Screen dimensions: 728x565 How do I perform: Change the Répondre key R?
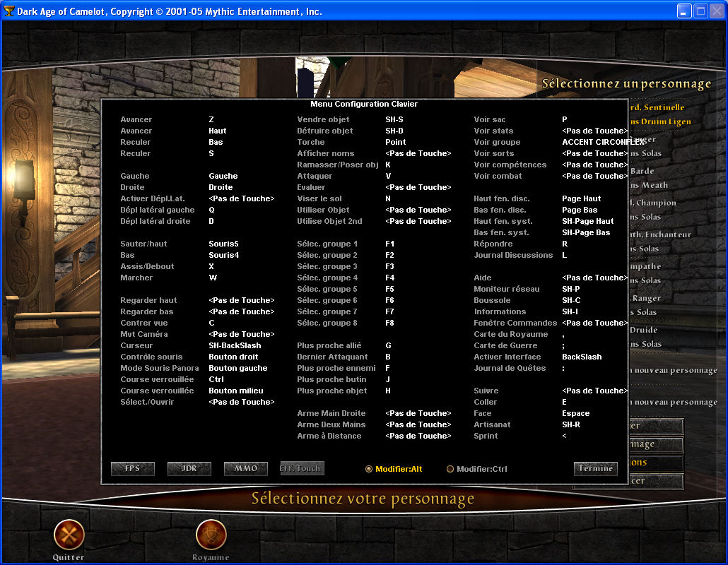tap(565, 244)
